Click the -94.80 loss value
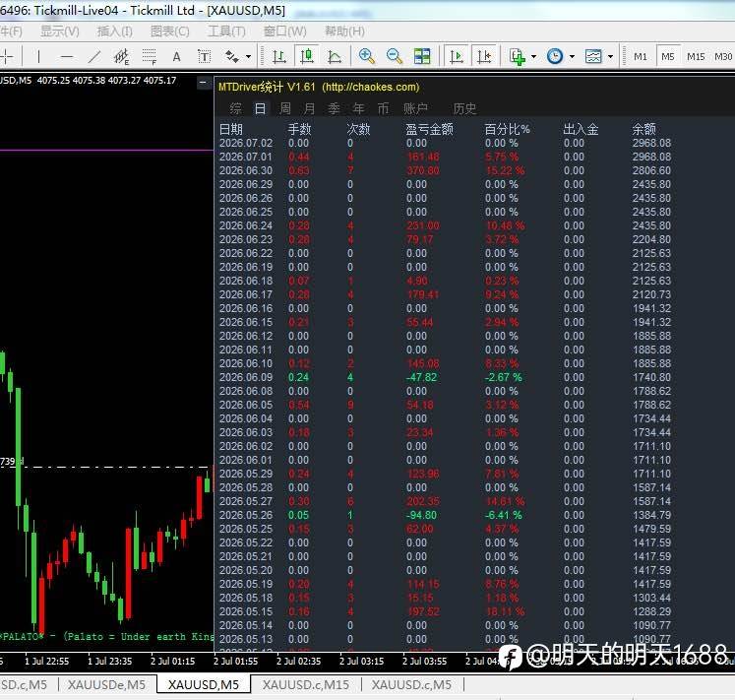The width and height of the screenshot is (735, 700). tap(421, 515)
